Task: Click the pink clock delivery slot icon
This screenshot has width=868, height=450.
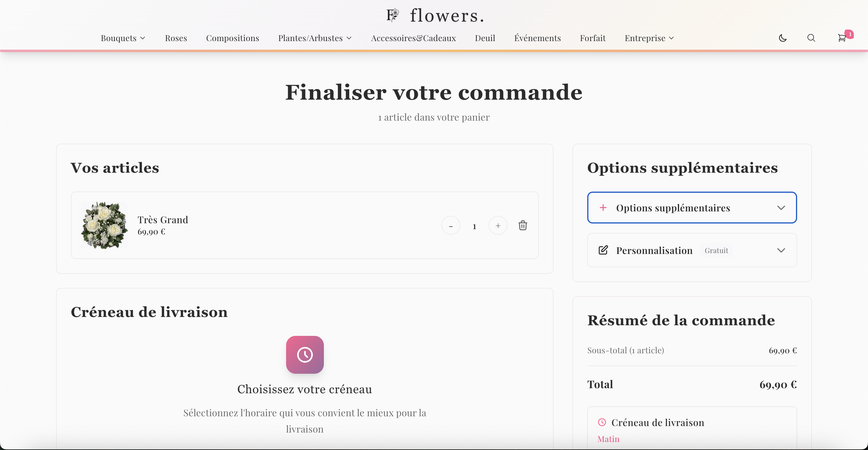Action: pyautogui.click(x=305, y=355)
